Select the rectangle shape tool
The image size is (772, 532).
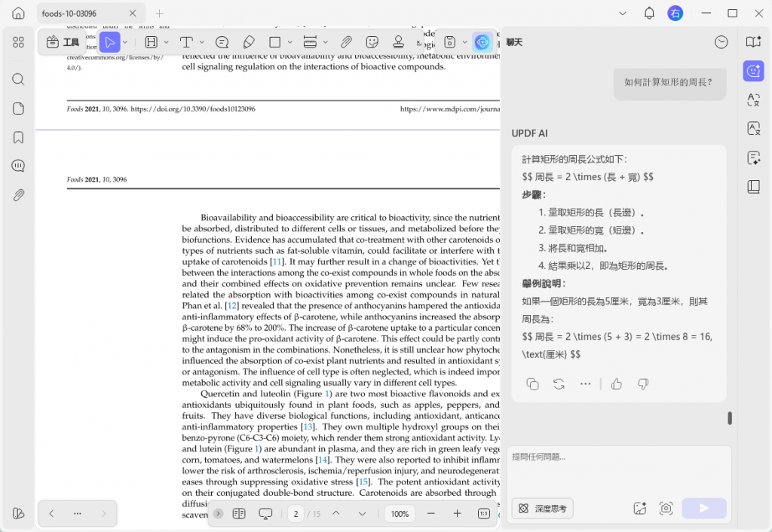coord(274,42)
